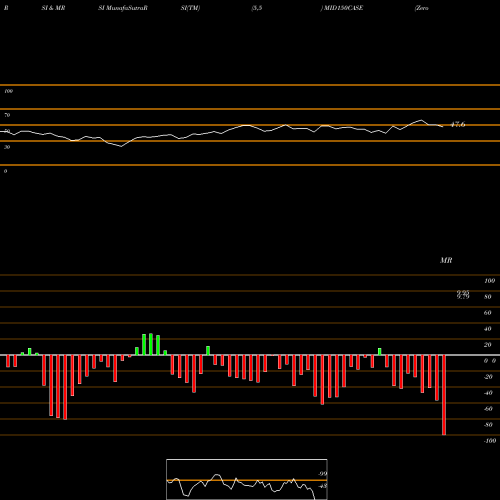
Task: Click the 'SI & MR' header label
Action: coord(53,8)
